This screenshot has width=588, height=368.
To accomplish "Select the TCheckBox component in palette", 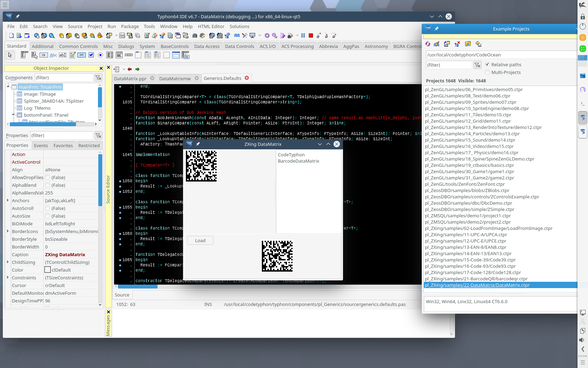I will 91,55.
